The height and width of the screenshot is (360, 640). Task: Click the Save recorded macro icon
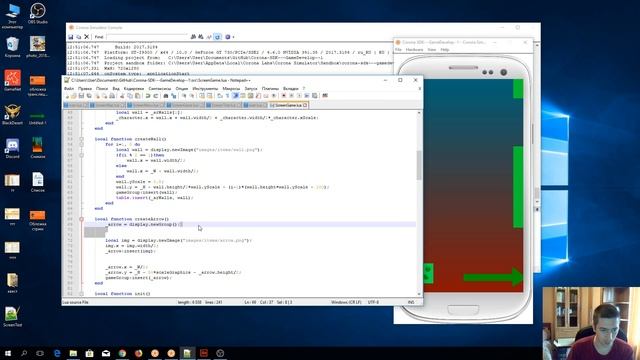point(315,96)
